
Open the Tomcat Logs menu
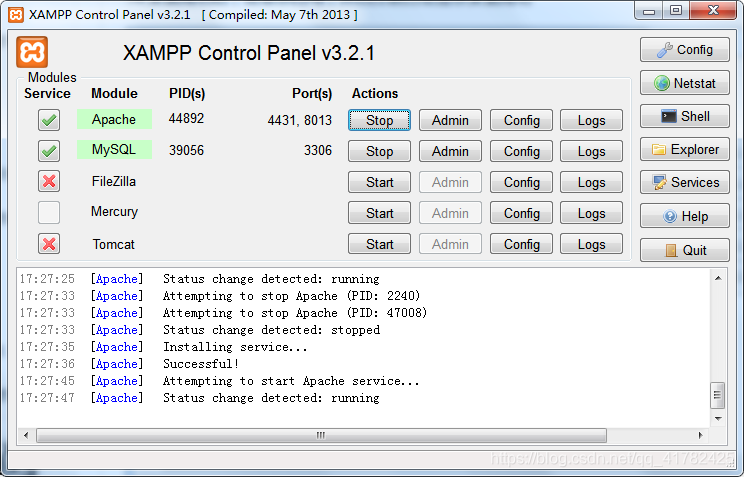tap(591, 244)
